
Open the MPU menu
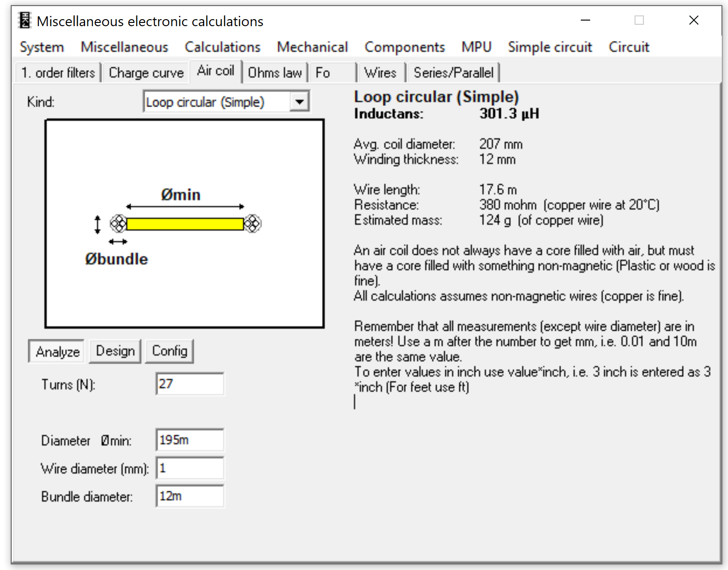[x=477, y=47]
